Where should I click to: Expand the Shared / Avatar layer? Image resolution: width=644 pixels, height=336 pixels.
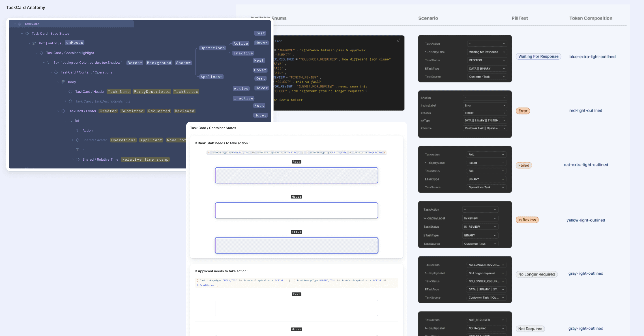pos(73,140)
